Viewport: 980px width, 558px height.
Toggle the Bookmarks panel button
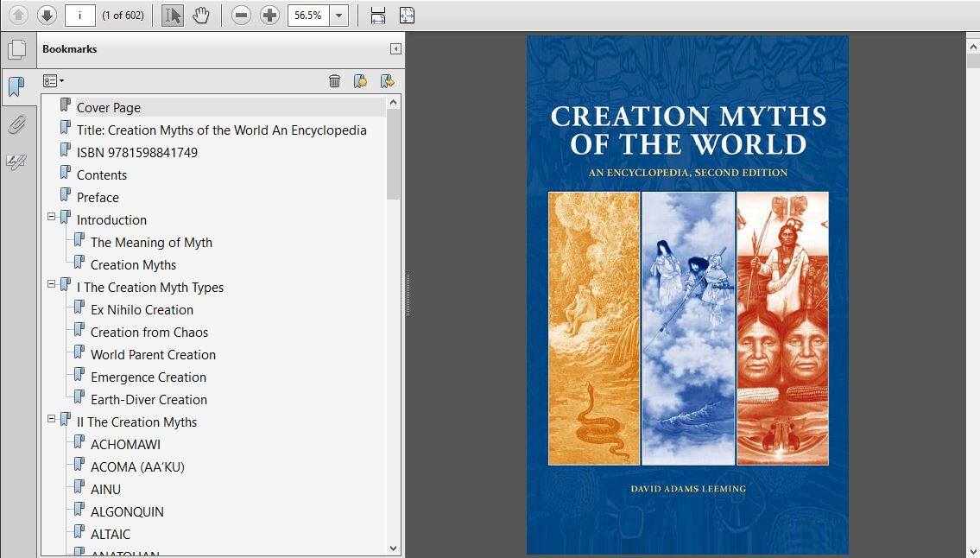[16, 86]
